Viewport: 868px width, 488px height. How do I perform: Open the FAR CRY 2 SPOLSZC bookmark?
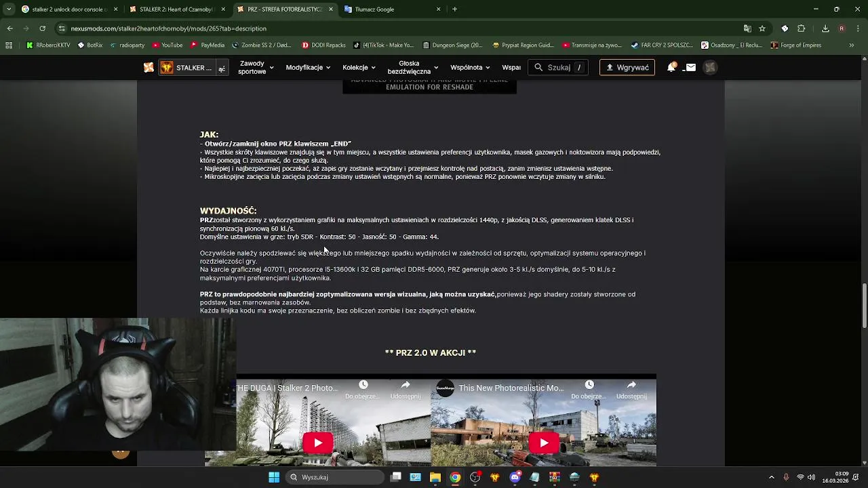661,45
